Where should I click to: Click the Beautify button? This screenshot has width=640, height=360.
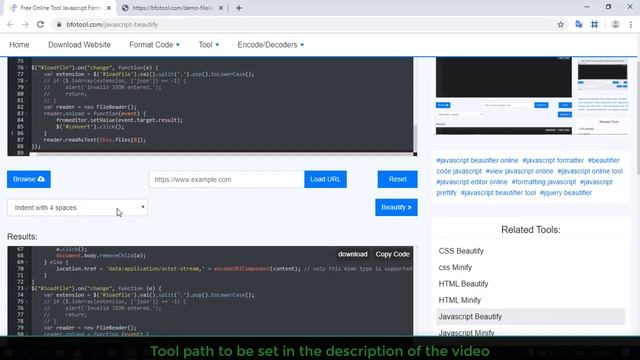coord(396,207)
